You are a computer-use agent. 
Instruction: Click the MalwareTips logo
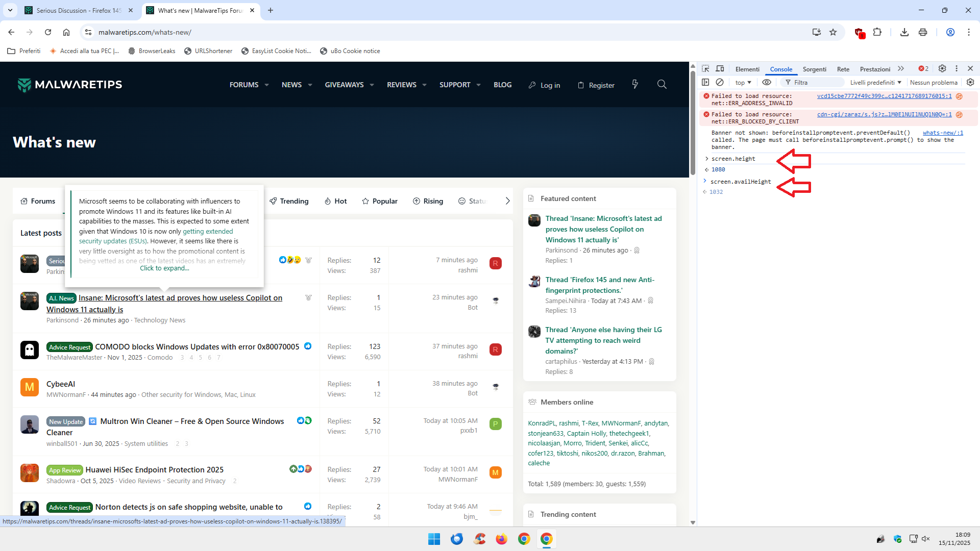click(70, 85)
